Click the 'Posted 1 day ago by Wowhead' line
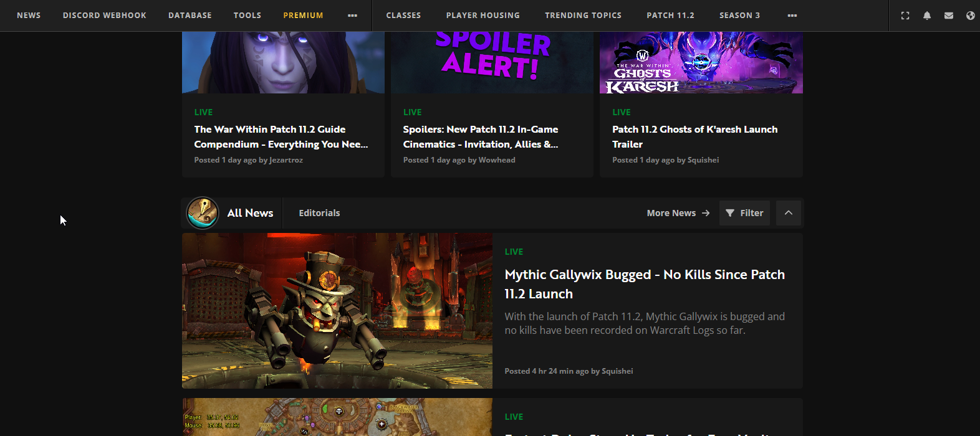The width and height of the screenshot is (980, 436). tap(459, 160)
